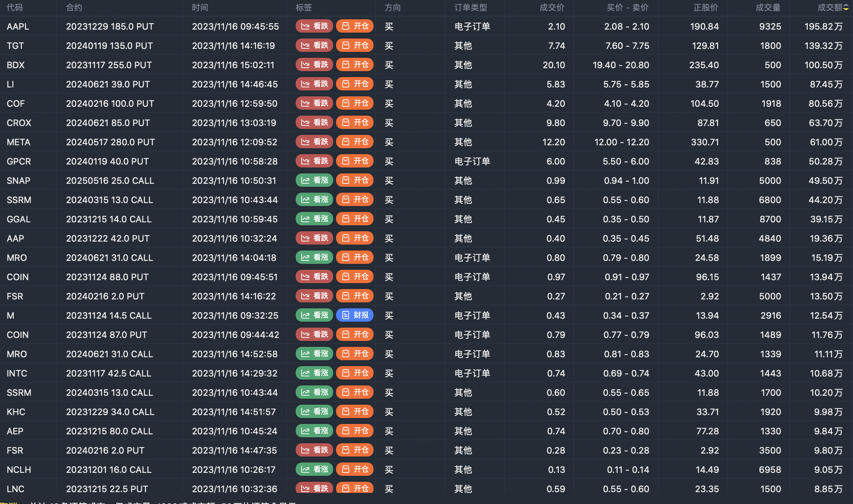Click the 标签 column header

point(304,8)
